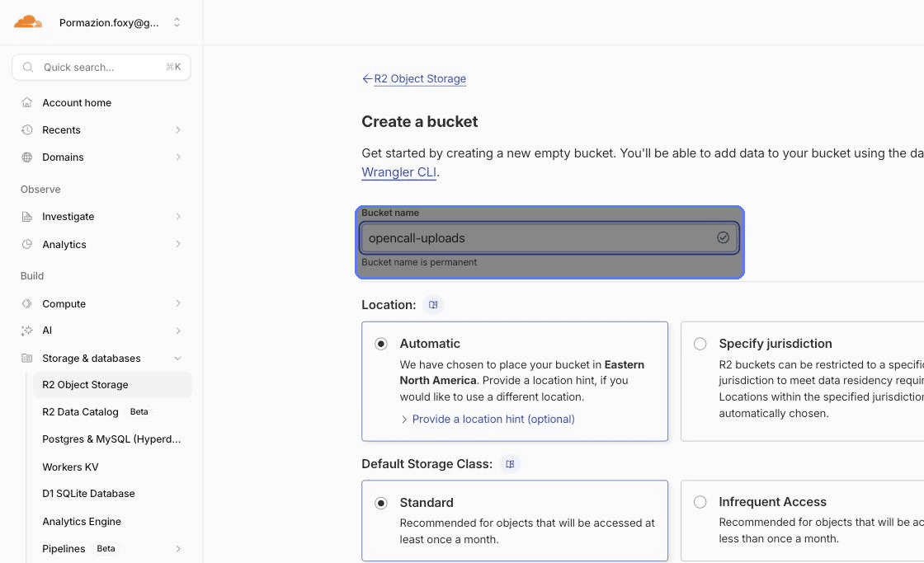
Task: Click the Investigate icon
Action: coord(27,217)
